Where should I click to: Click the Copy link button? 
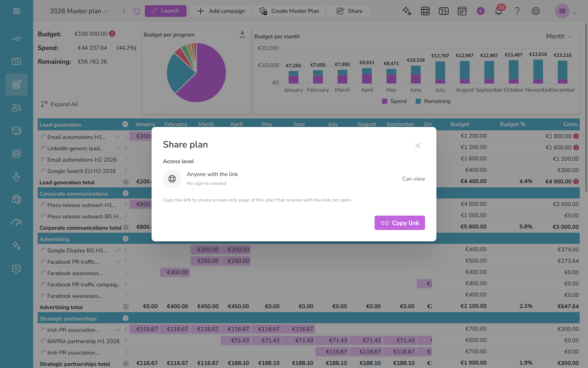coord(399,223)
